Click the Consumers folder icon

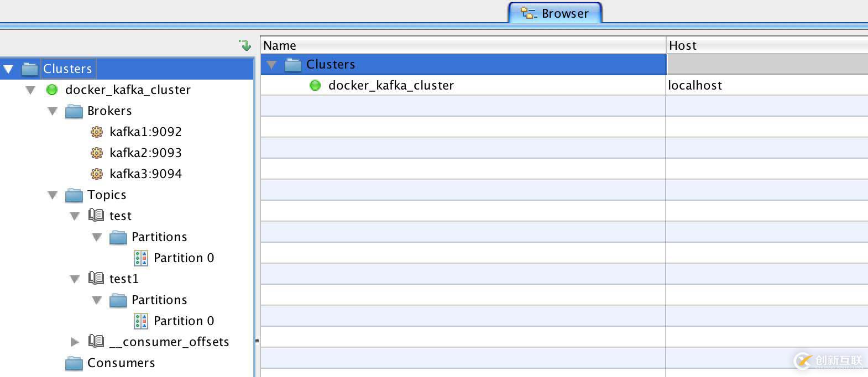(74, 363)
